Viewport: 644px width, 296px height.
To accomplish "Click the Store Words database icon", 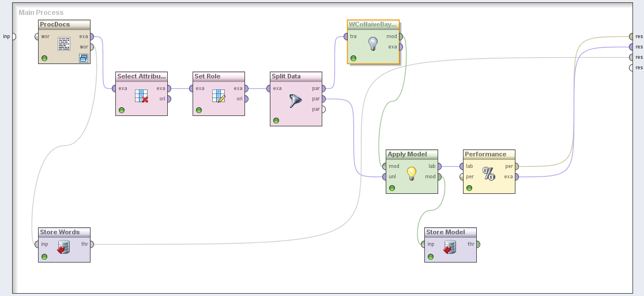I will click(x=64, y=248).
